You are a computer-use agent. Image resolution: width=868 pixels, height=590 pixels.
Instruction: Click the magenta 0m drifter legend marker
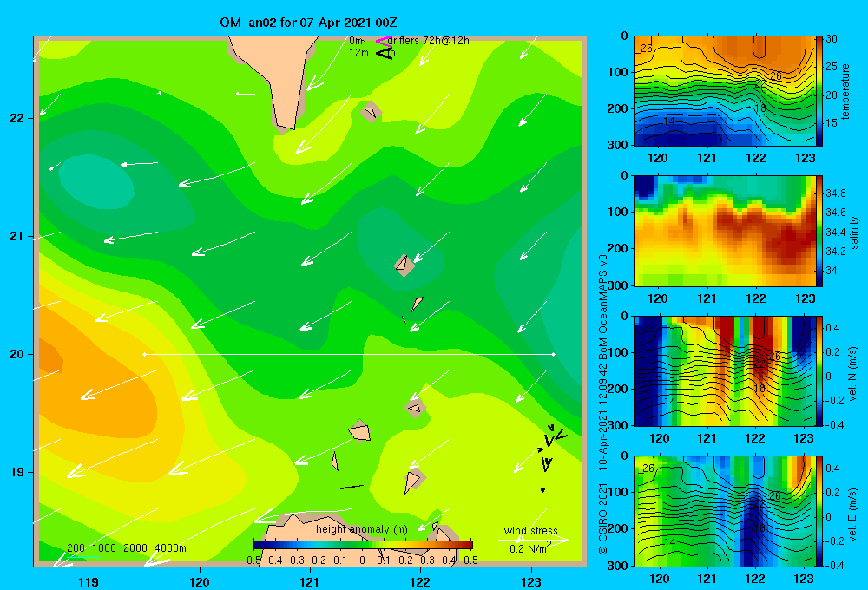[x=384, y=41]
